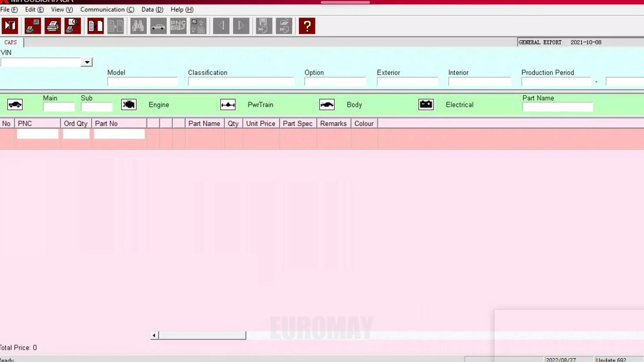Screen dimensions: 644x362
Task: Click the PNC toolbar icon
Action: pos(178,26)
